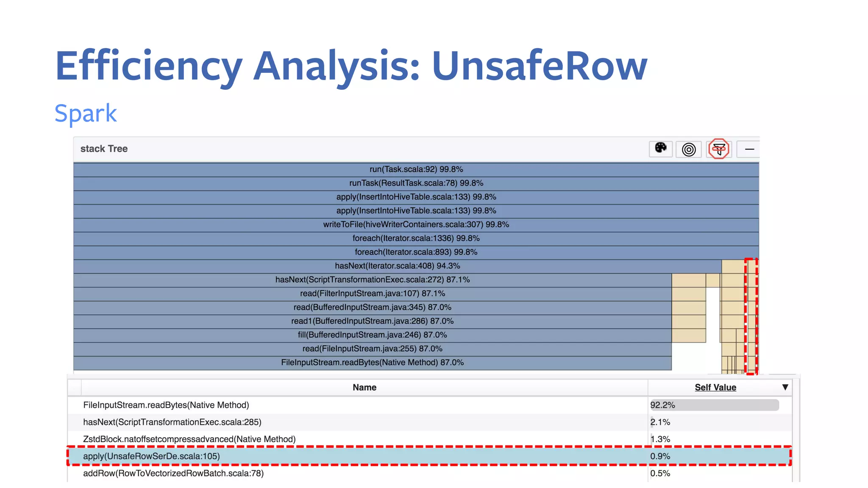The height and width of the screenshot is (488, 868).
Task: Open the color palette icon in stack Tree
Action: [x=660, y=149]
